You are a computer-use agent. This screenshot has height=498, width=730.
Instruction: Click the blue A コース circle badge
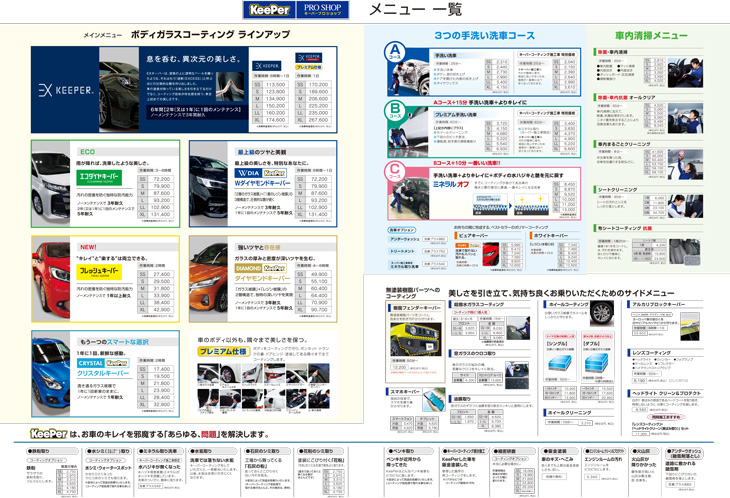coord(395,52)
